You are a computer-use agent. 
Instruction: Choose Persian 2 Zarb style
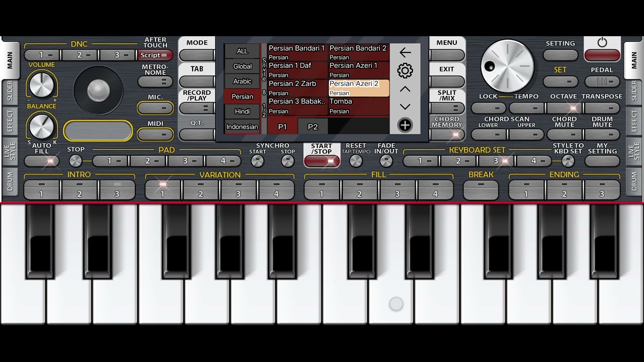click(x=297, y=88)
